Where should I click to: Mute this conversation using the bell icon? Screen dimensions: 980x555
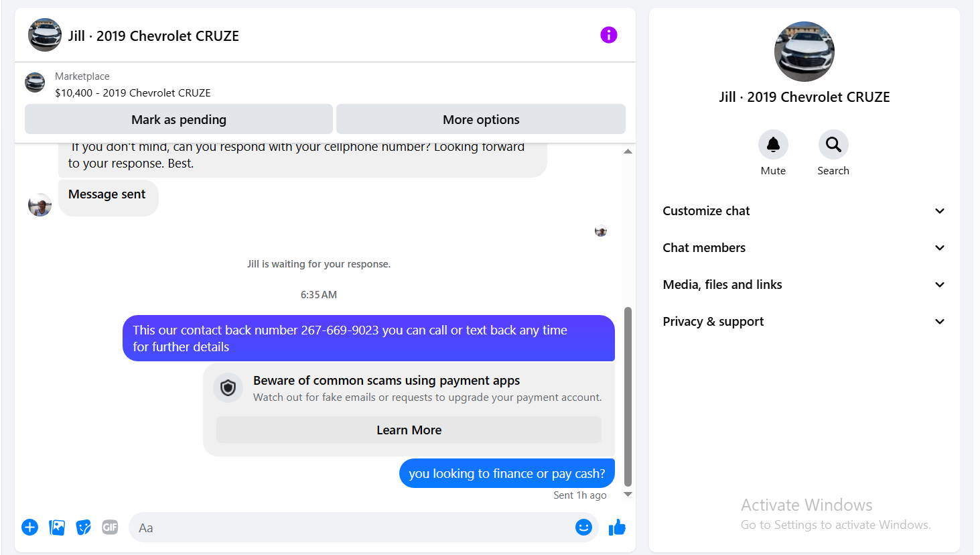click(773, 144)
